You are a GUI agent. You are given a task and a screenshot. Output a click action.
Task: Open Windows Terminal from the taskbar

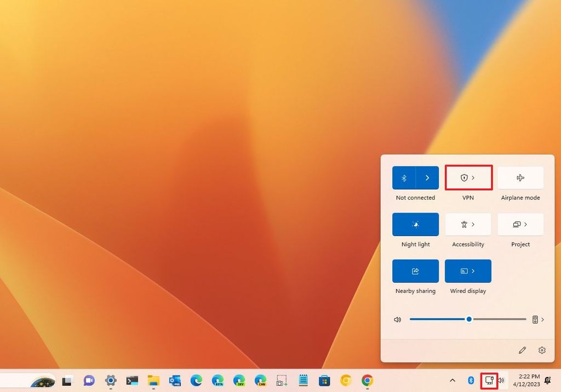131,381
